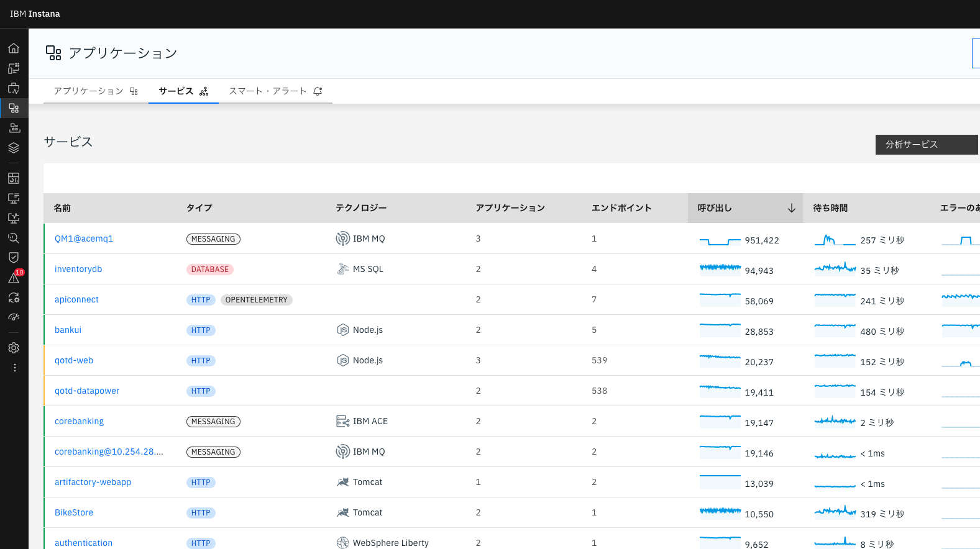
Task: Switch to the スマート・アラート tab
Action: tap(275, 91)
